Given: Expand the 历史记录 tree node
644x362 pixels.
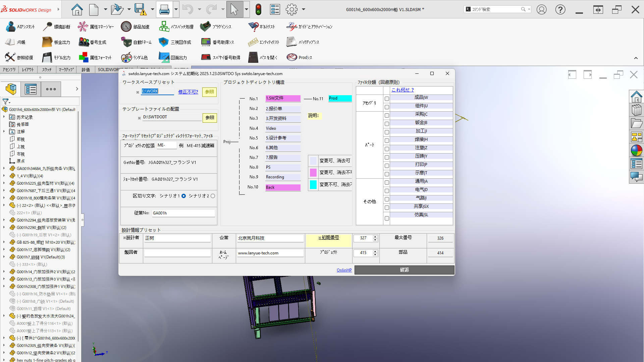Looking at the screenshot, I should coord(4,117).
